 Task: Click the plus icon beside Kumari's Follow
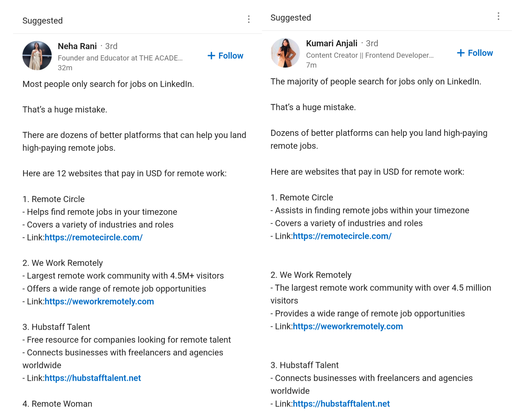[461, 53]
